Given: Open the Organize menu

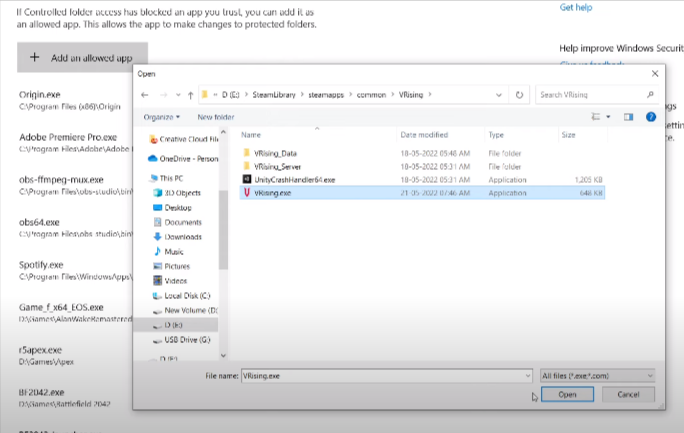Looking at the screenshot, I should point(161,117).
